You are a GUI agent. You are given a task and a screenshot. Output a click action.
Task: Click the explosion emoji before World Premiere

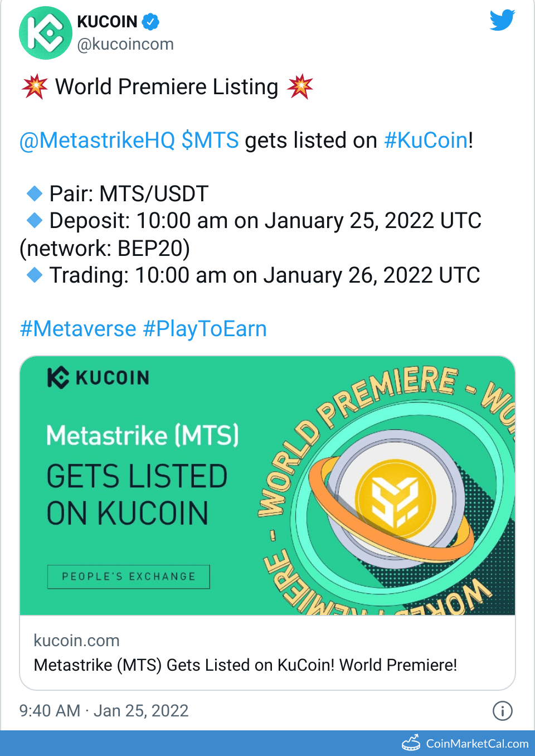tap(35, 86)
